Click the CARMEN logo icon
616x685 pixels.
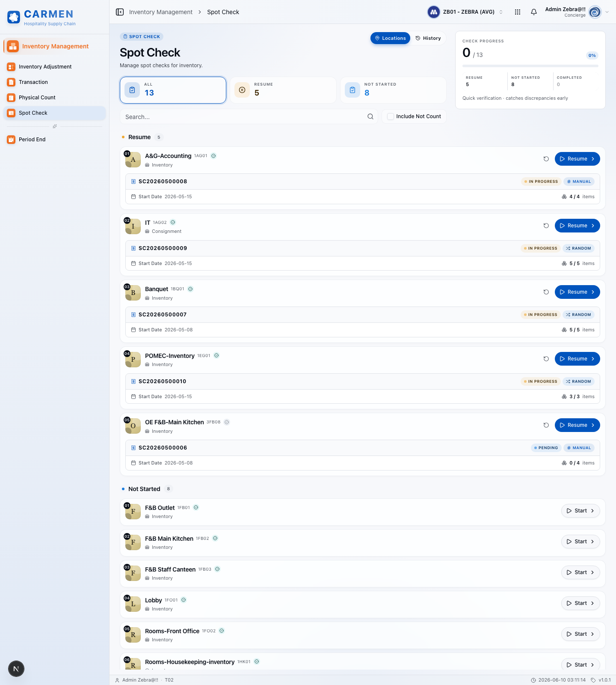[14, 17]
